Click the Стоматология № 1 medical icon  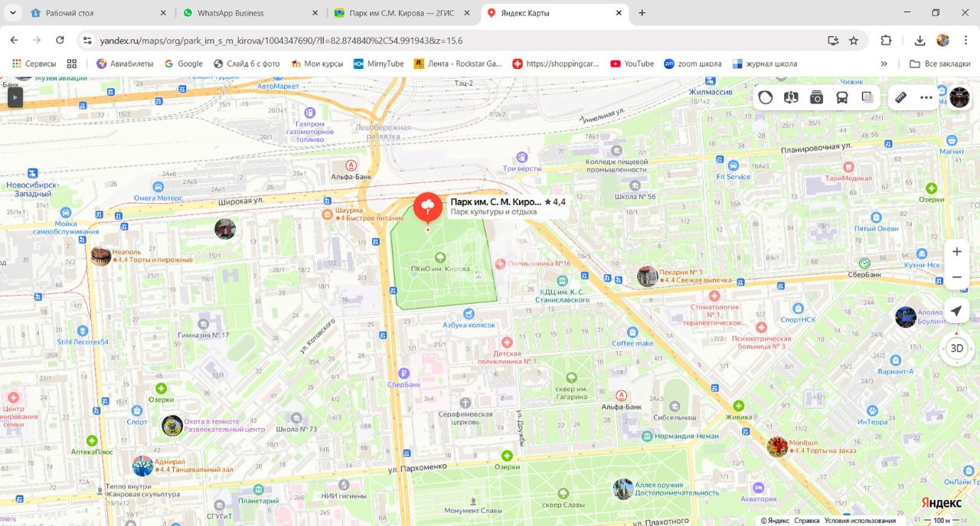click(714, 296)
